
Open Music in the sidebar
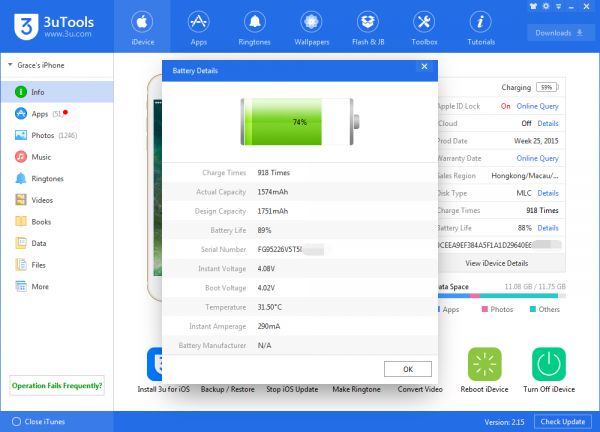coord(57,157)
